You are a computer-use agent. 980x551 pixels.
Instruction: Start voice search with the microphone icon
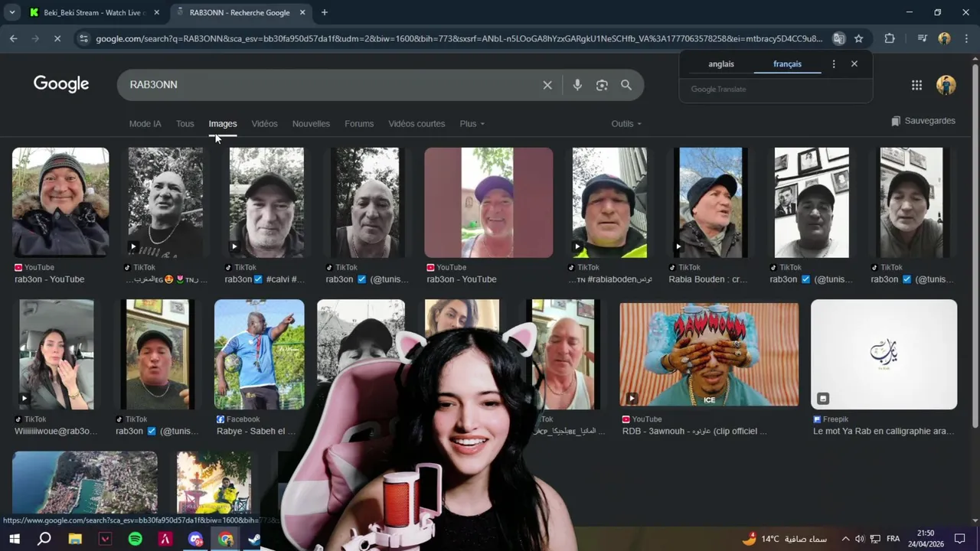(577, 85)
